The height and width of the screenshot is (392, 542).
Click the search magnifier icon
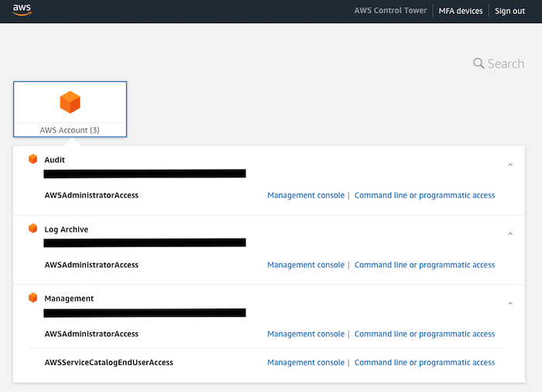479,64
